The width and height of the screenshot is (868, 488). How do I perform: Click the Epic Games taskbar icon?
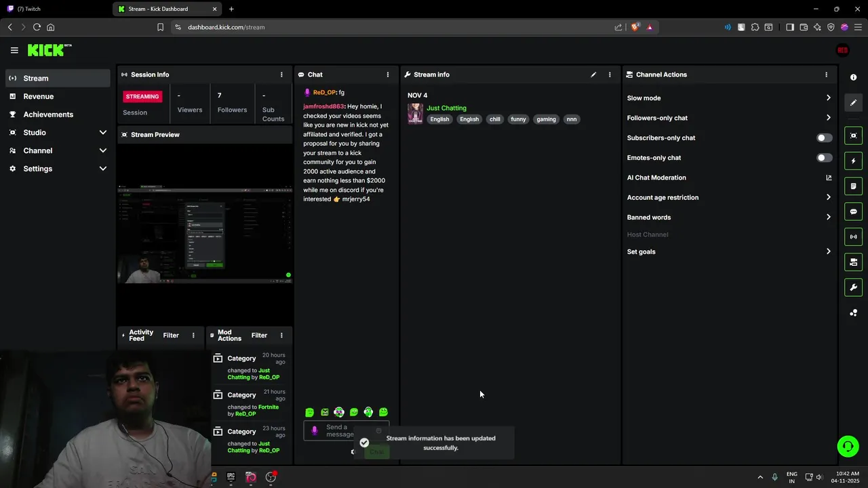tap(231, 476)
